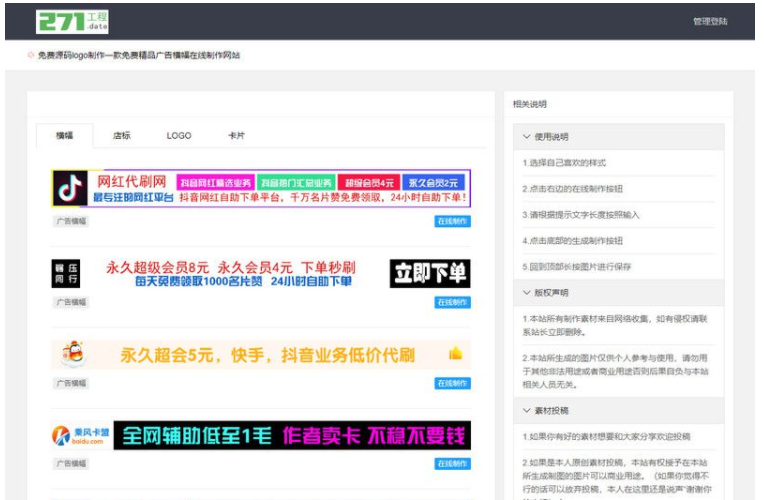The width and height of the screenshot is (764, 500).
Task: Collapse the 版权声明 section
Action: click(618, 293)
